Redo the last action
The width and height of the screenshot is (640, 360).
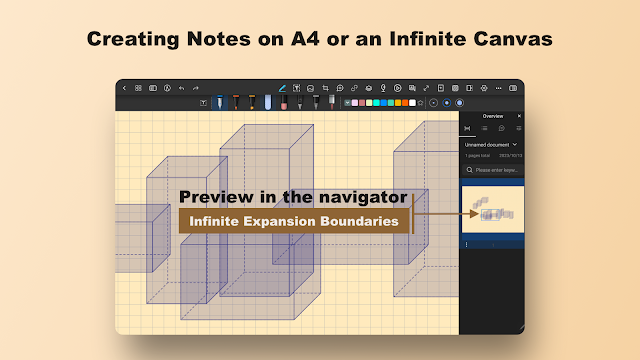tap(196, 88)
